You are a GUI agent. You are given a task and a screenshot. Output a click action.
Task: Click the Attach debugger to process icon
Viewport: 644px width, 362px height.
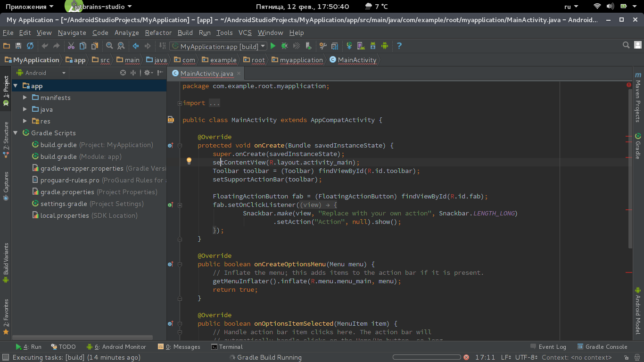click(x=308, y=46)
